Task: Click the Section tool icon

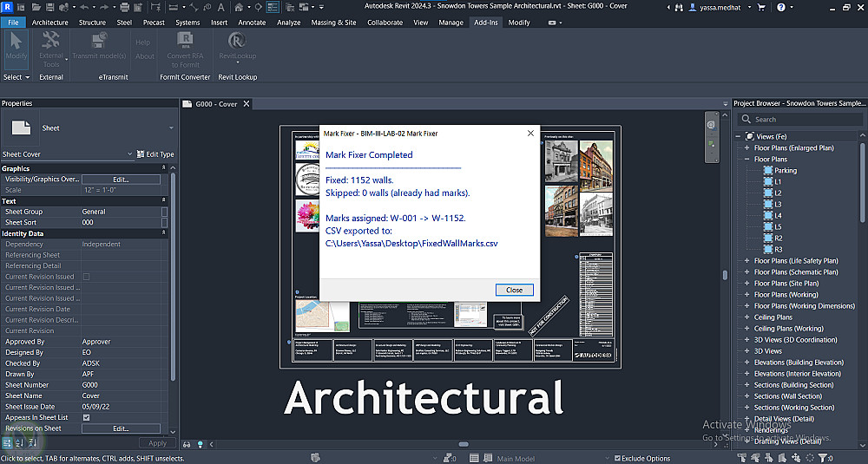Action: [x=258, y=7]
